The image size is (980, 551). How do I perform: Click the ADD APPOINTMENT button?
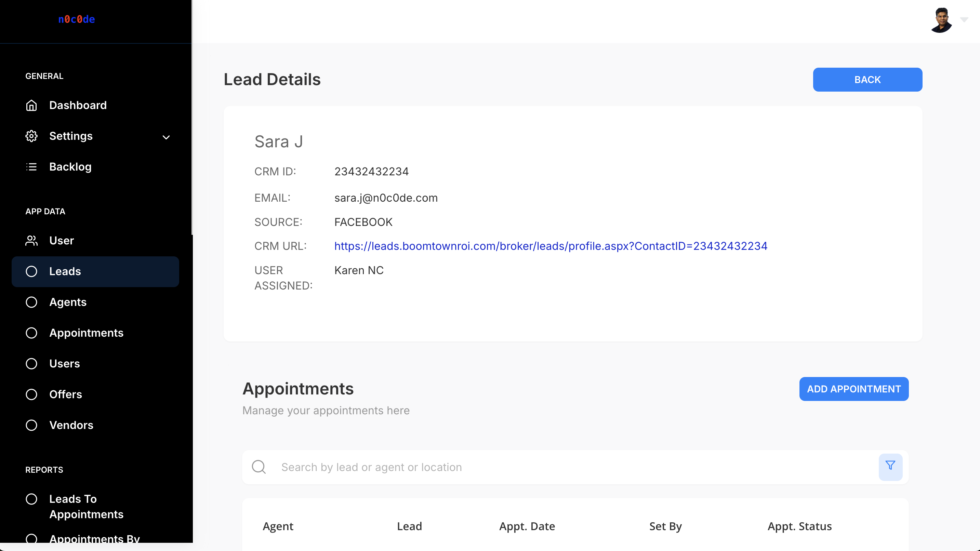pyautogui.click(x=854, y=389)
